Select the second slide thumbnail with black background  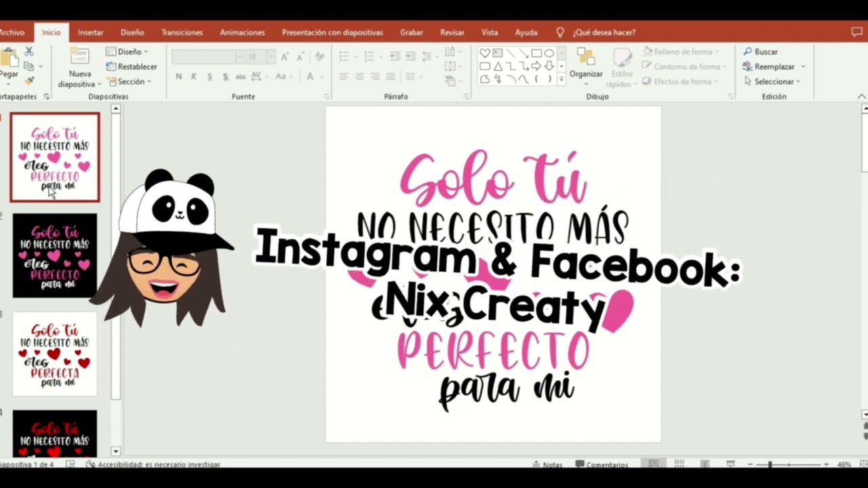pyautogui.click(x=55, y=256)
